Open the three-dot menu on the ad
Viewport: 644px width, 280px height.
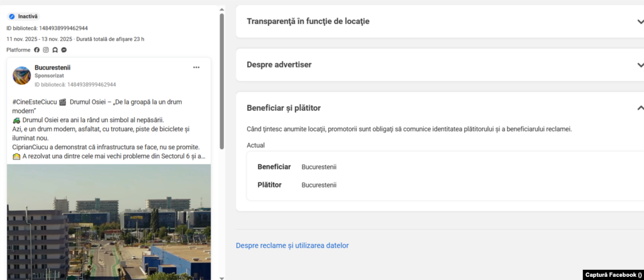tap(196, 67)
